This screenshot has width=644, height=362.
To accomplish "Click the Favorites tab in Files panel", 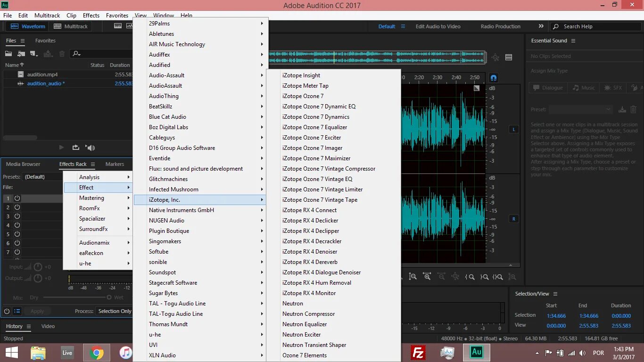I will point(45,41).
